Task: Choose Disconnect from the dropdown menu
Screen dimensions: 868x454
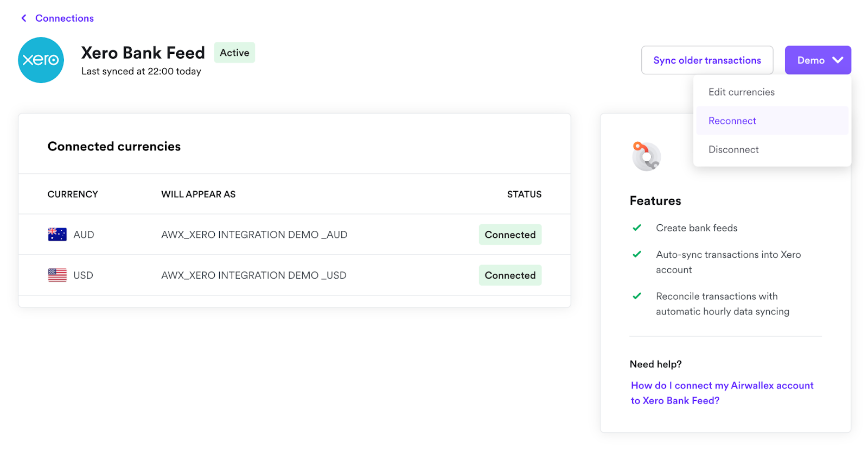Action: click(x=773, y=149)
